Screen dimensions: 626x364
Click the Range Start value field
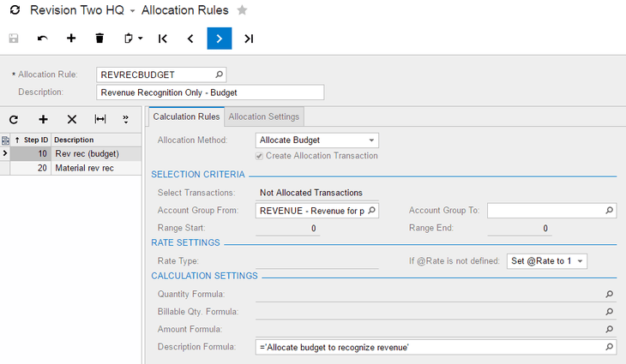tap(288, 228)
